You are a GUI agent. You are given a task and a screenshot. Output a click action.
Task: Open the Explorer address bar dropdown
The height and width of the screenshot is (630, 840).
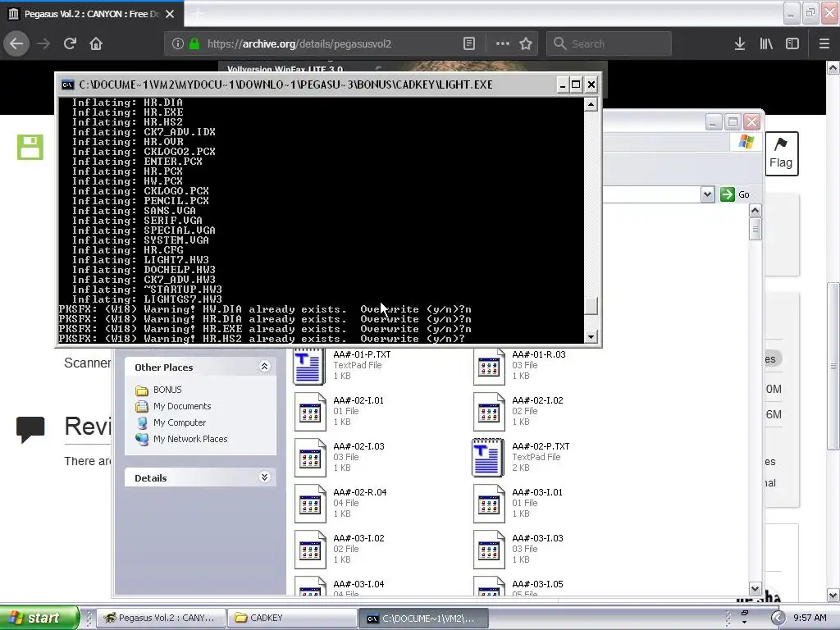[707, 194]
